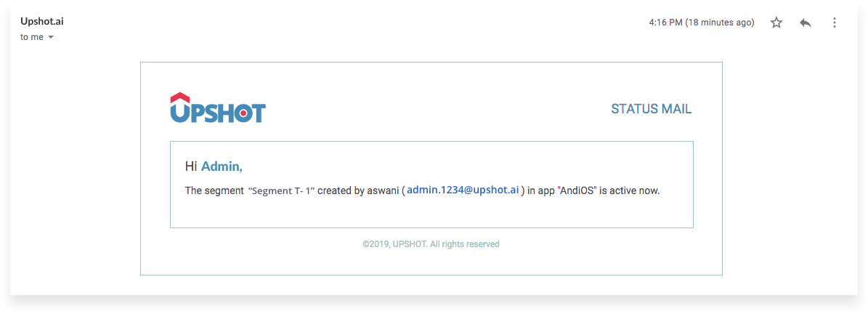
Task: Click the ©2019 UPSHOT footer text
Action: 431,243
